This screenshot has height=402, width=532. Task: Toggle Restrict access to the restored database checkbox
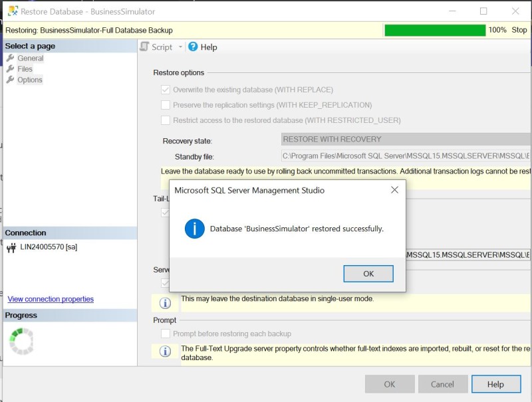click(166, 120)
